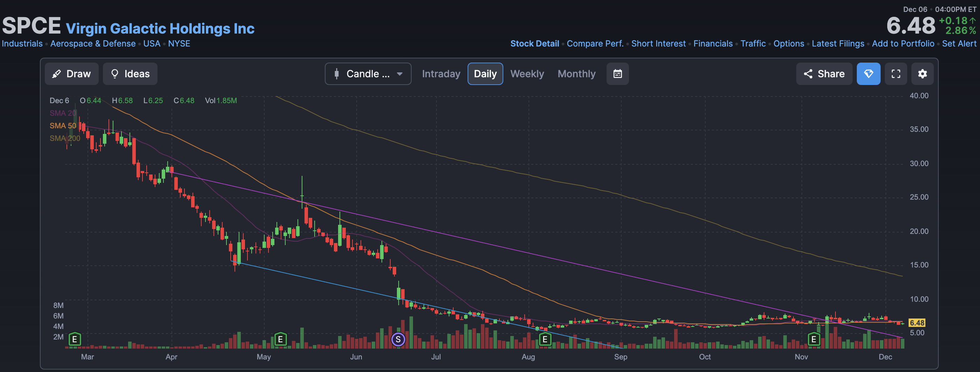View Latest Filings

pyautogui.click(x=838, y=44)
